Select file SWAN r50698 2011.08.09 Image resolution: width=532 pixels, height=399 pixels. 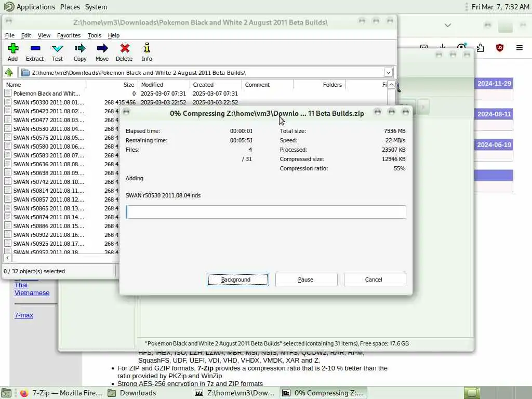[48, 172]
